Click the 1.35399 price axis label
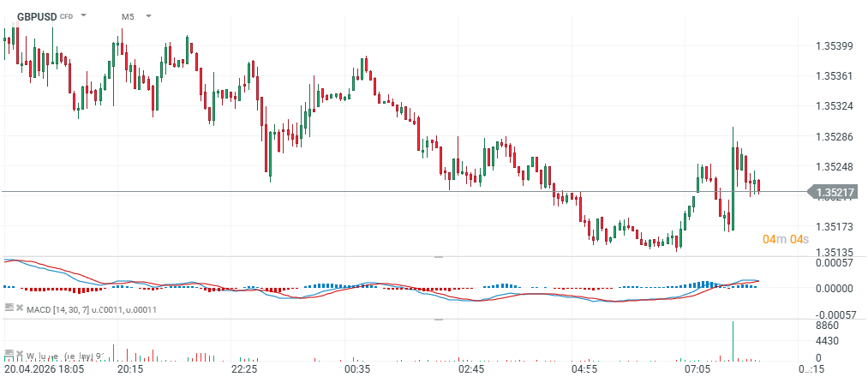868x383 pixels. point(835,45)
